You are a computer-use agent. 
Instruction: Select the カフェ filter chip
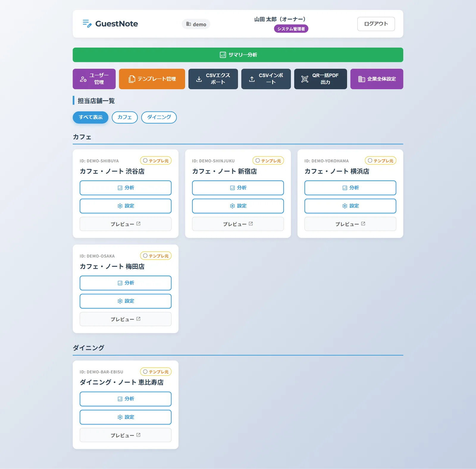pyautogui.click(x=125, y=117)
